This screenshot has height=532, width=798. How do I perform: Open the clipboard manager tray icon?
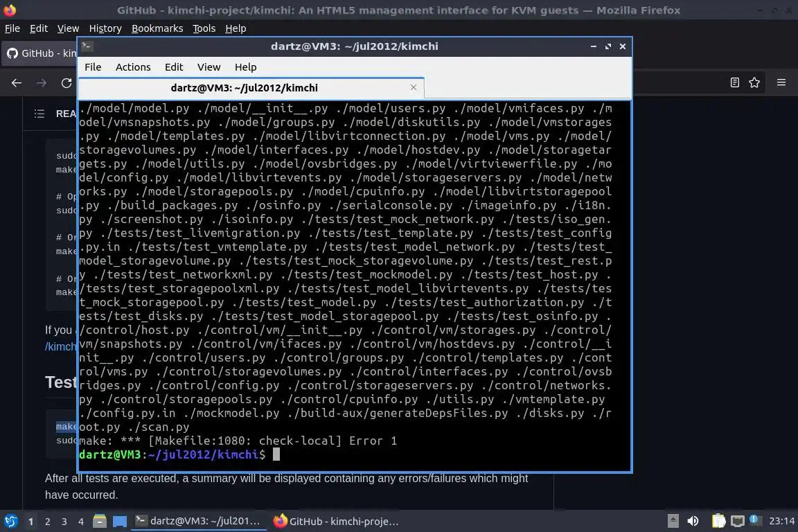click(x=718, y=522)
